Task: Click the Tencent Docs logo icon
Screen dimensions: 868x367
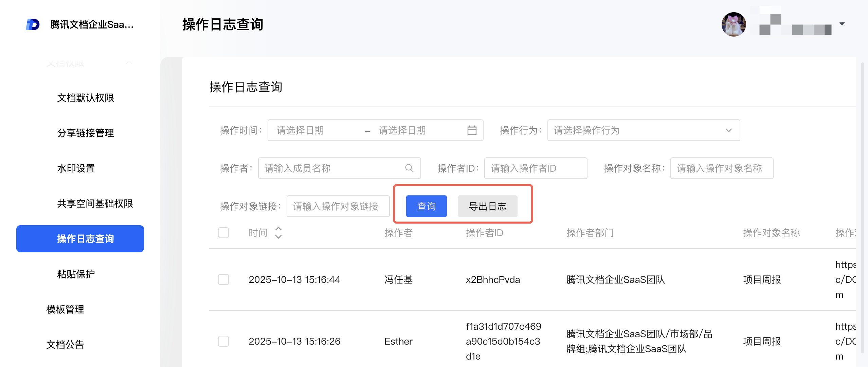Action: (33, 24)
